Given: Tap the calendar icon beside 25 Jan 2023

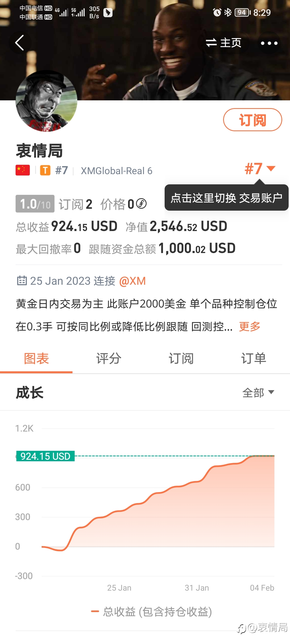Looking at the screenshot, I should coord(22,281).
